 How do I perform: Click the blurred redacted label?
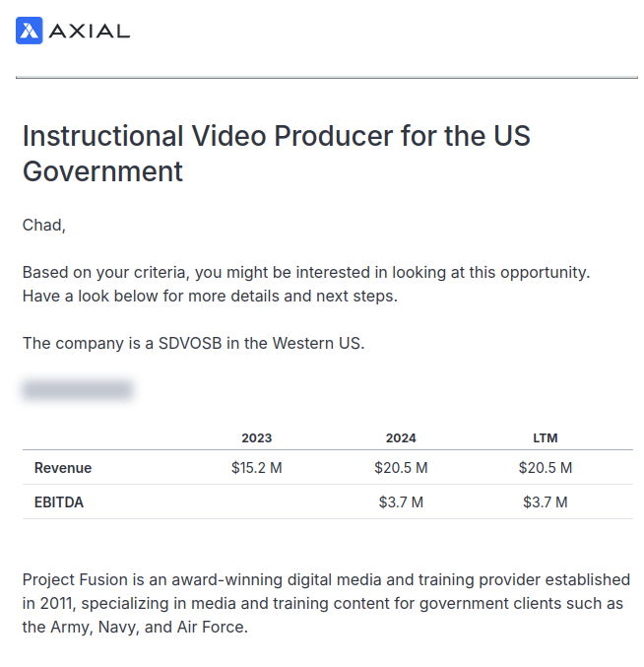[77, 390]
